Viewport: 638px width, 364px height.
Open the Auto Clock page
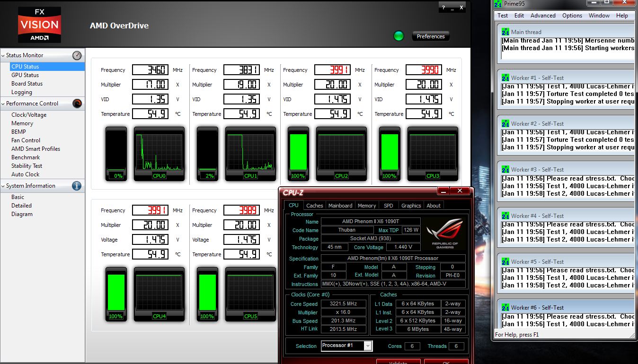tap(26, 174)
